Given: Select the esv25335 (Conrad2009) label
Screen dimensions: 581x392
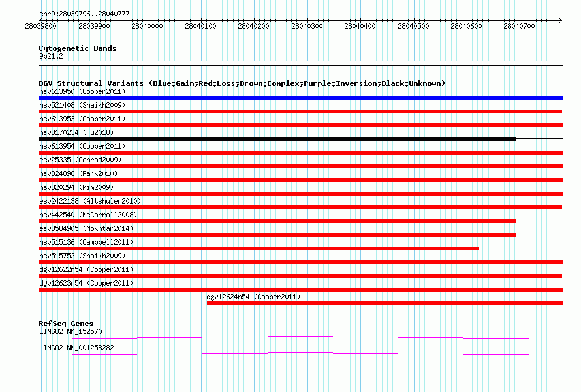Looking at the screenshot, I should pyautogui.click(x=80, y=160).
